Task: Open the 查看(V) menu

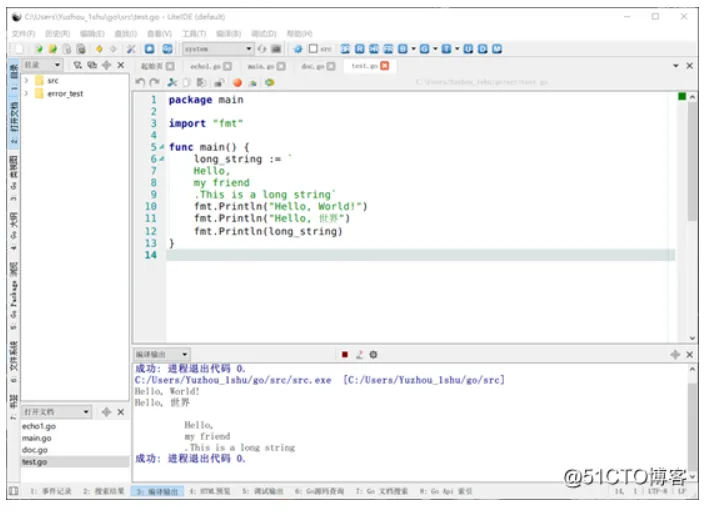Action: (159, 34)
